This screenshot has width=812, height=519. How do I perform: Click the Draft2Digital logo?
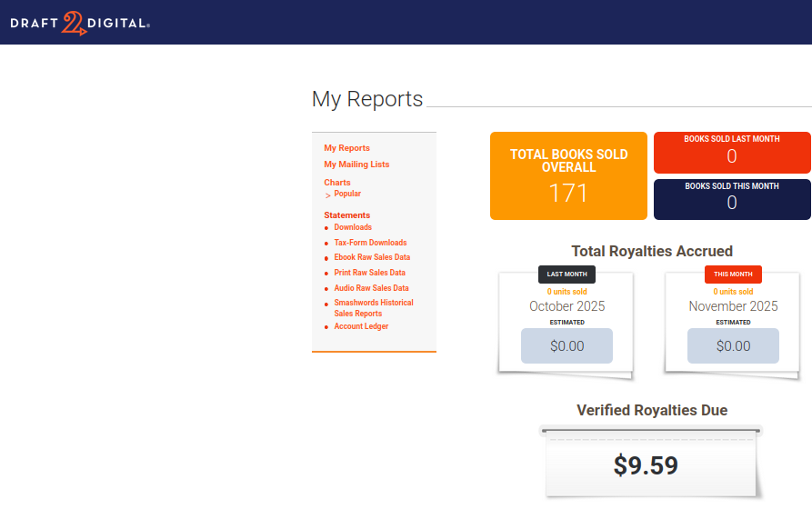(80, 23)
